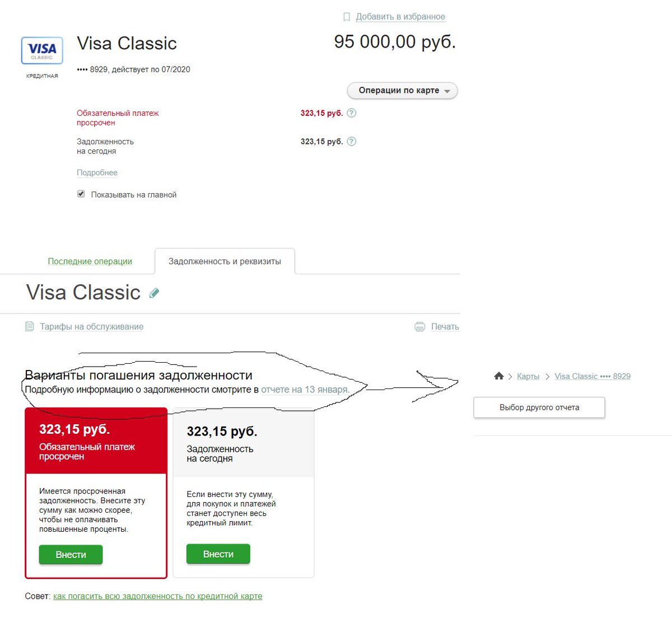Screen dimensions: 672x628
Task: Open the Выбор другого отчета selector
Action: [x=539, y=407]
